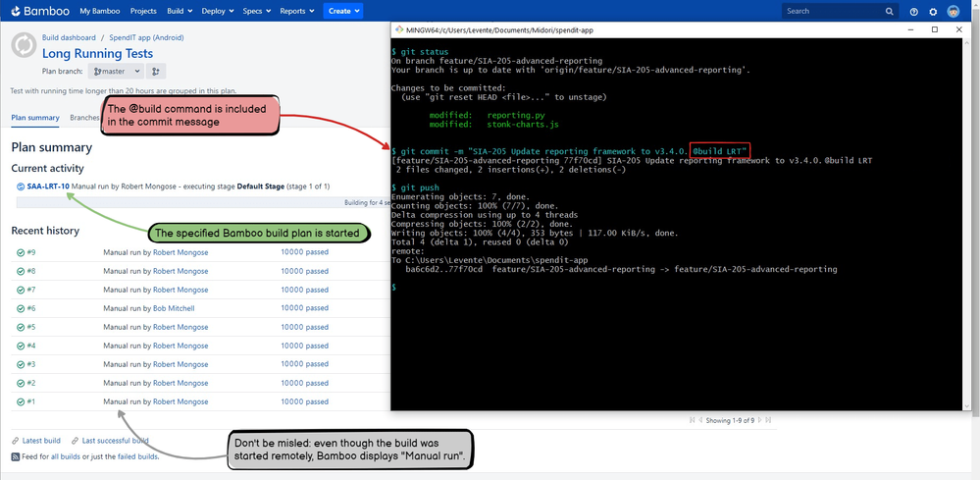Open build #4 in history
Screen dimensions: 980x480
coord(31,346)
